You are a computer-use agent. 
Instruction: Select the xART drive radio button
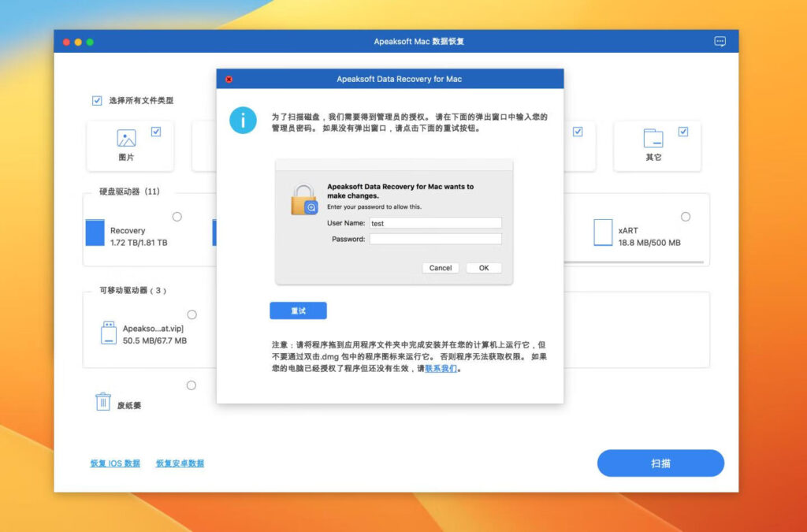point(686,216)
